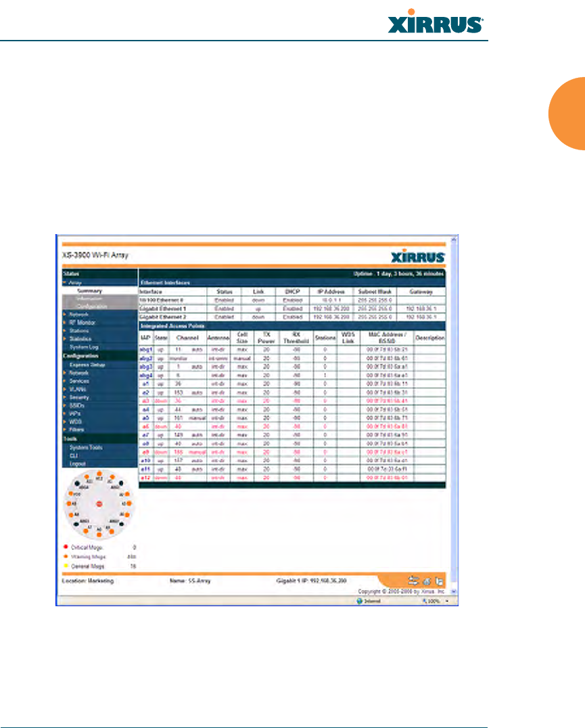
Task: Click the double-arrow icon in the orange footer
Action: point(413,581)
